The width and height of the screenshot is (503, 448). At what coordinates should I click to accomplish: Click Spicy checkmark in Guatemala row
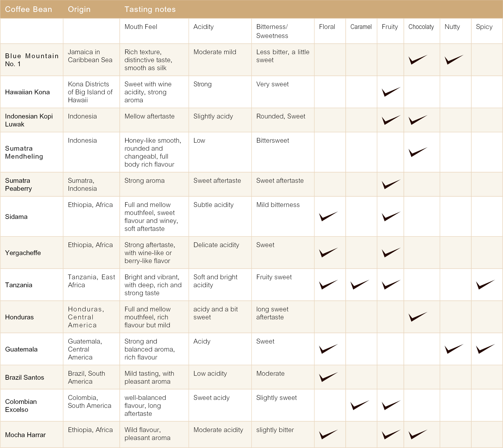[485, 349]
